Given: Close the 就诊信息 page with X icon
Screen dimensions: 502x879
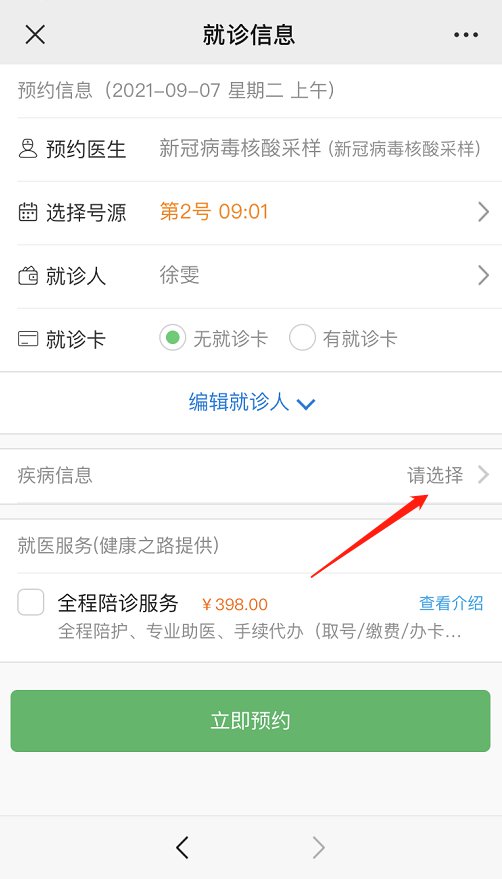Looking at the screenshot, I should 35,34.
